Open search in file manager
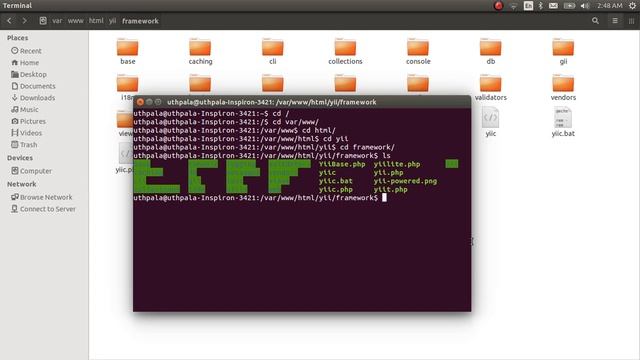 595,21
